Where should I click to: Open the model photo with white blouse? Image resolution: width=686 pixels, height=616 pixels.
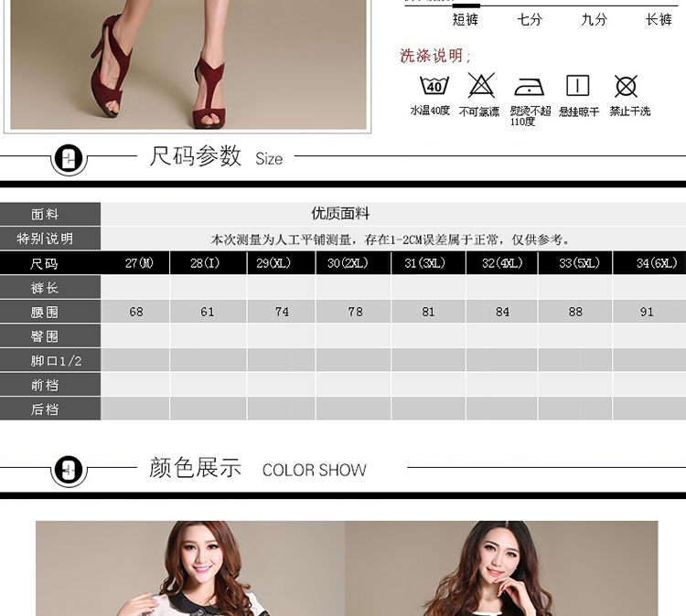(190, 568)
